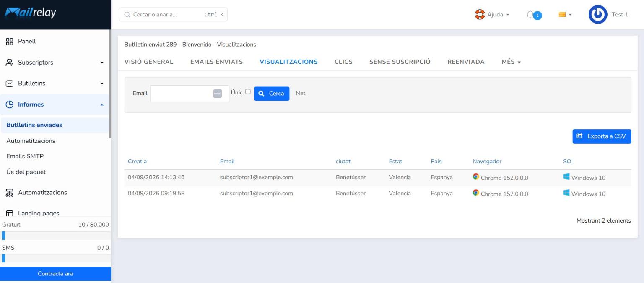Viewport: 644px width, 283px height.
Task: Click the Net clear link
Action: pyautogui.click(x=301, y=93)
